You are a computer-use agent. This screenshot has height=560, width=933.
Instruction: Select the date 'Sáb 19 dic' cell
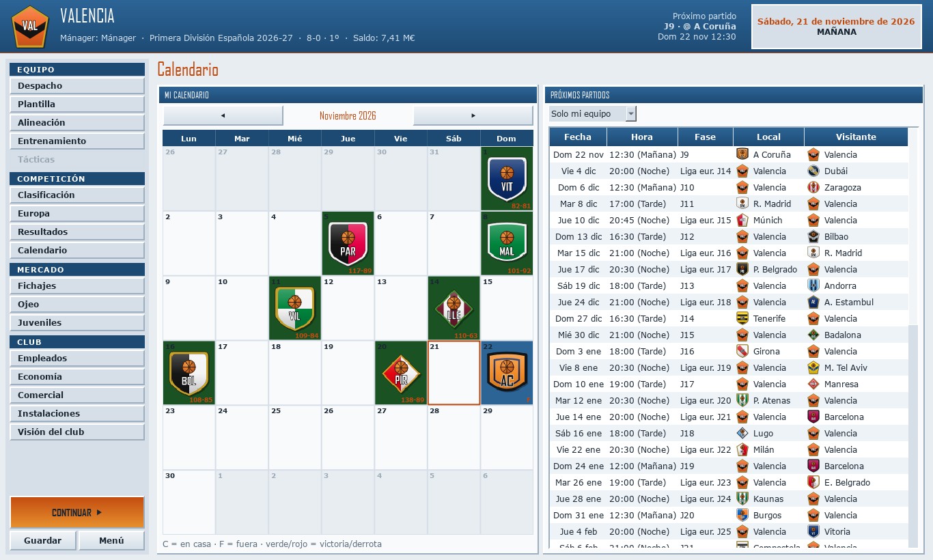(x=579, y=285)
